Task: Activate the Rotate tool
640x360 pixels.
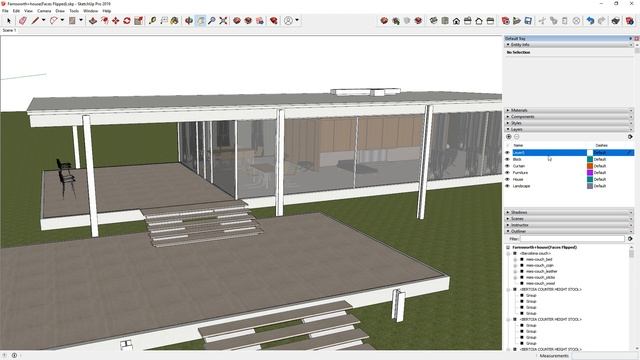Action: click(127, 20)
